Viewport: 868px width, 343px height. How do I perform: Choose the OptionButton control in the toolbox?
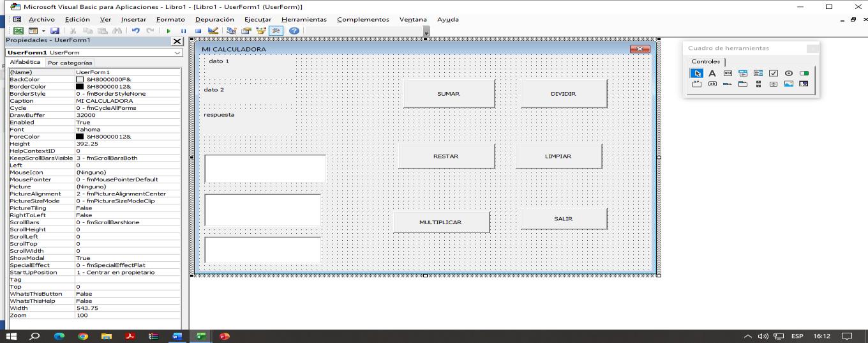click(789, 73)
